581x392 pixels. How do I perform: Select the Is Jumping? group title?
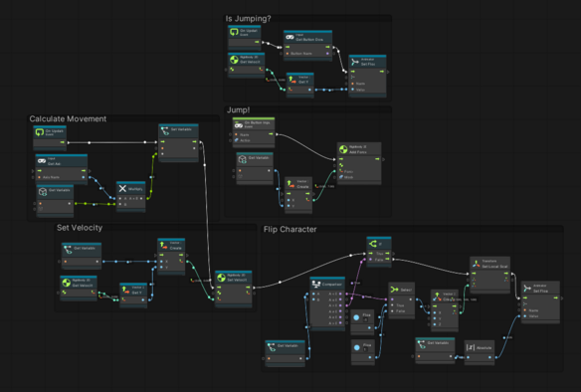point(248,19)
